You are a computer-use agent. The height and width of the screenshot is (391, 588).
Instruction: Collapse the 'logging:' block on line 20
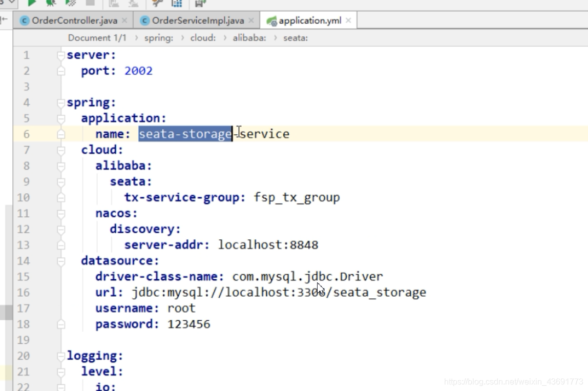[x=61, y=356]
